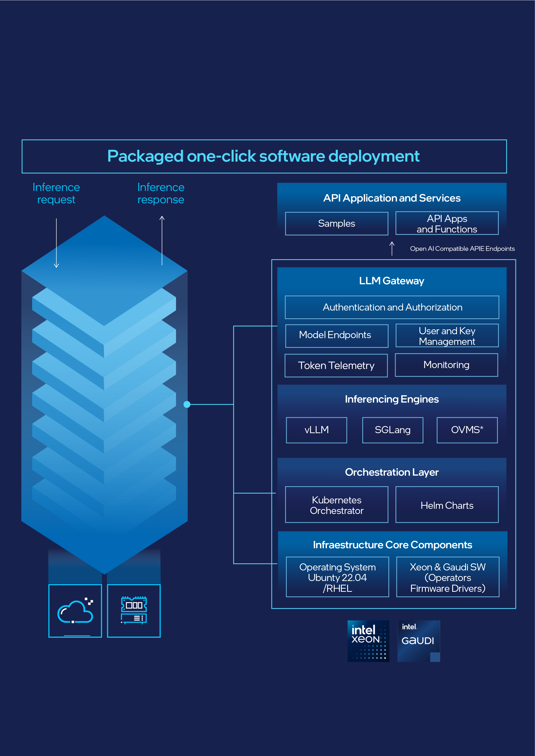
Task: Click the inference request down arrow
Action: [56, 243]
